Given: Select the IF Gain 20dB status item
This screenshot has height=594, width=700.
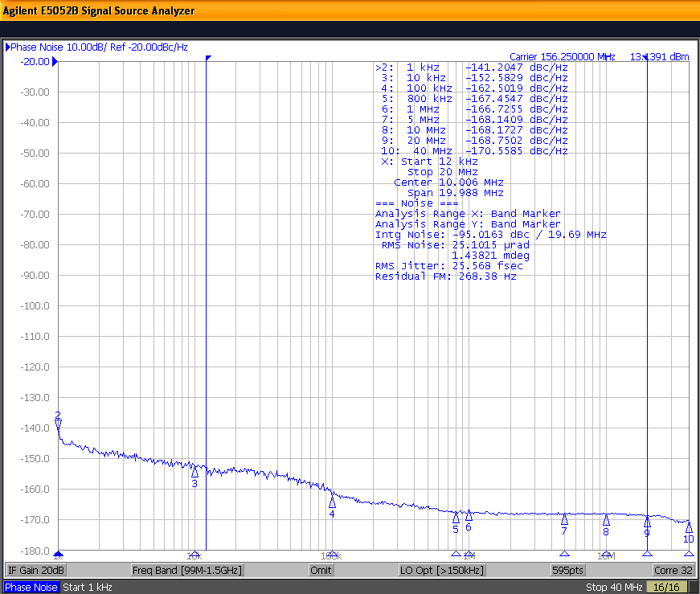Looking at the screenshot, I should coord(35,569).
